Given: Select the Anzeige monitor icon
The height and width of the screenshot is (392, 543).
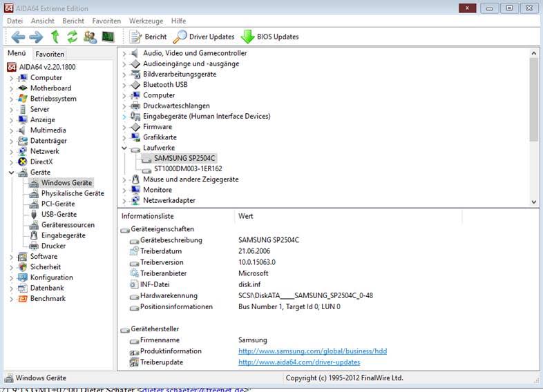Looking at the screenshot, I should (23, 119).
